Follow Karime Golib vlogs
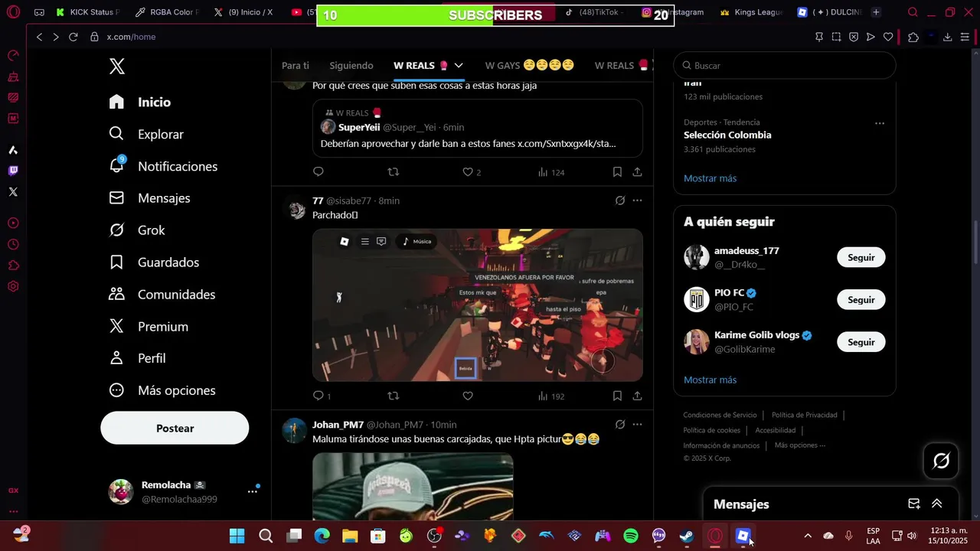The height and width of the screenshot is (551, 980). tap(861, 342)
